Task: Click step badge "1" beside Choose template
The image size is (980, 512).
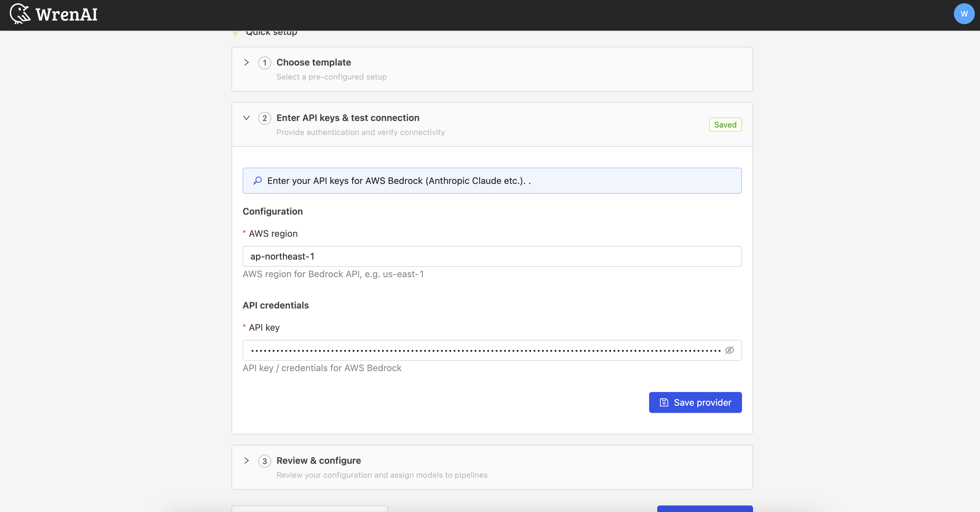Action: pyautogui.click(x=264, y=63)
